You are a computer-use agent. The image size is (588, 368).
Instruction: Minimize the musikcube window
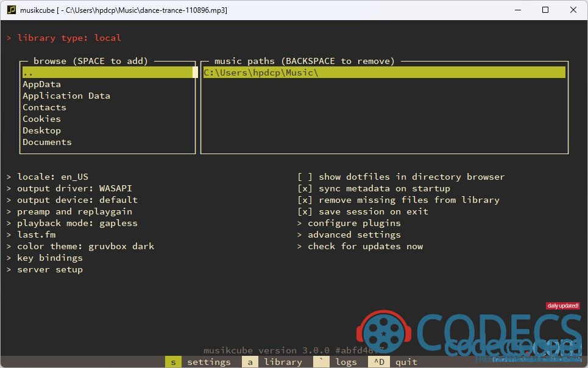(x=518, y=10)
